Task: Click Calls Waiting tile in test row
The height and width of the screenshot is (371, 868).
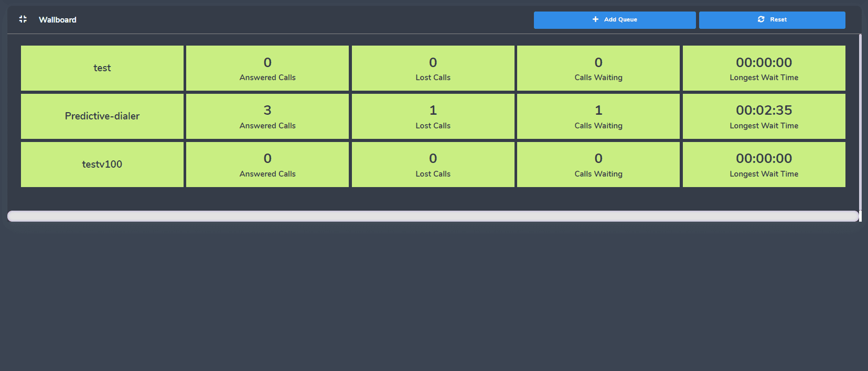Action: (598, 68)
